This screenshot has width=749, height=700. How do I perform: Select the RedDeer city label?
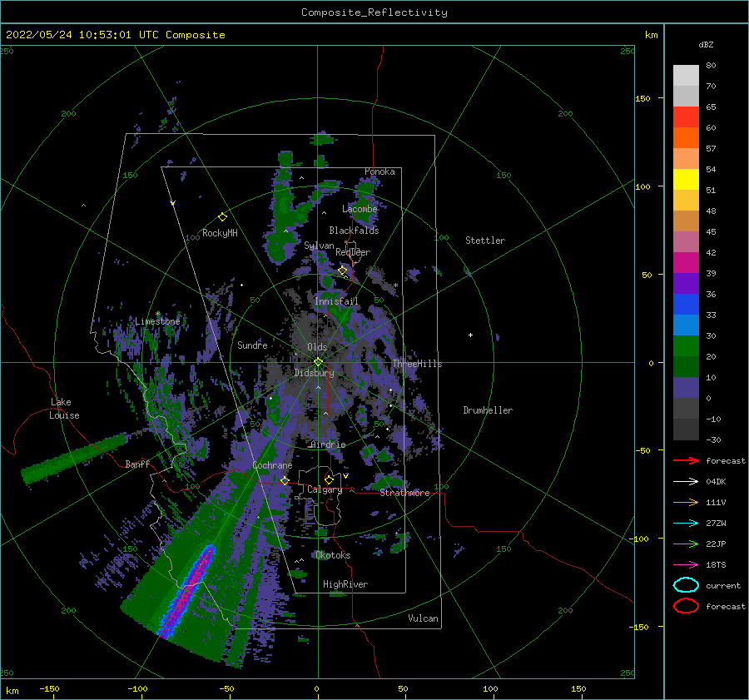coord(353,252)
